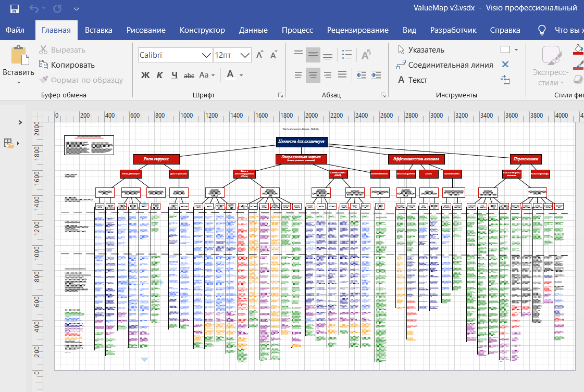The height and width of the screenshot is (392, 584).
Task: Increase font size with the larger A icon
Action: [260, 55]
